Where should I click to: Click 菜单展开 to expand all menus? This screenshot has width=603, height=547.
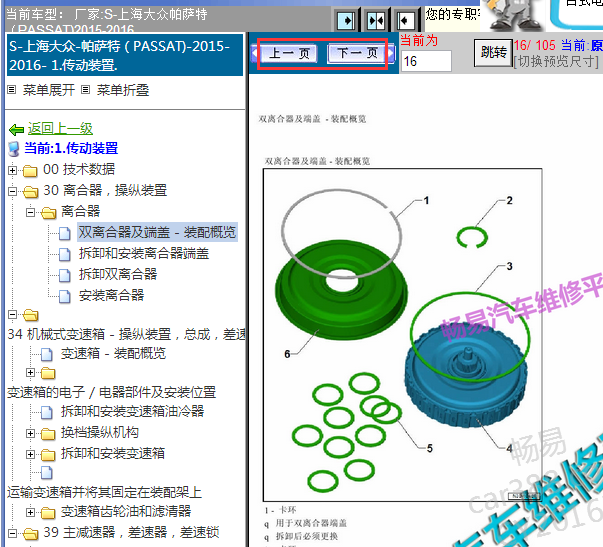tap(48, 90)
